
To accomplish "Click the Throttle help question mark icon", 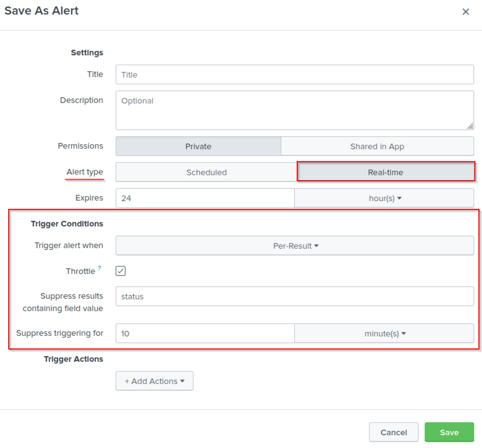I will point(100,268).
